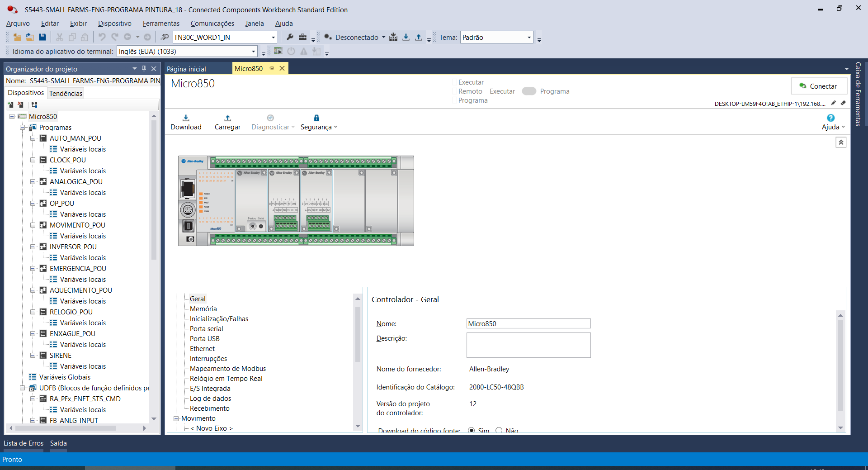Open the Desconectado connection dropdown

click(x=383, y=37)
